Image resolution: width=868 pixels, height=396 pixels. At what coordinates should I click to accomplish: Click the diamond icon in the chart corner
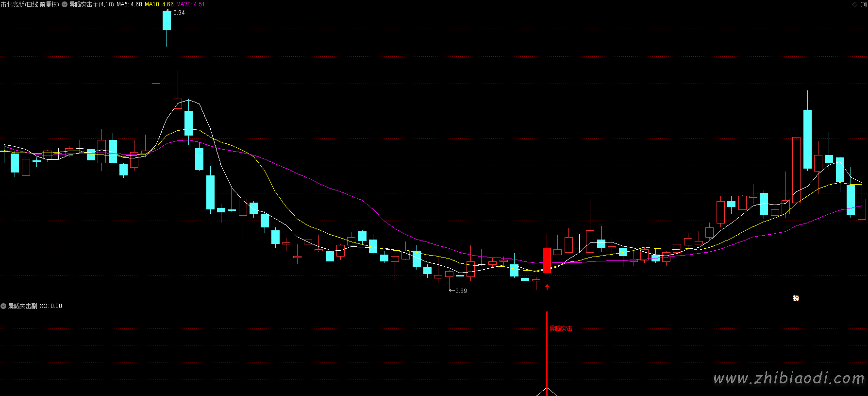coord(855,4)
